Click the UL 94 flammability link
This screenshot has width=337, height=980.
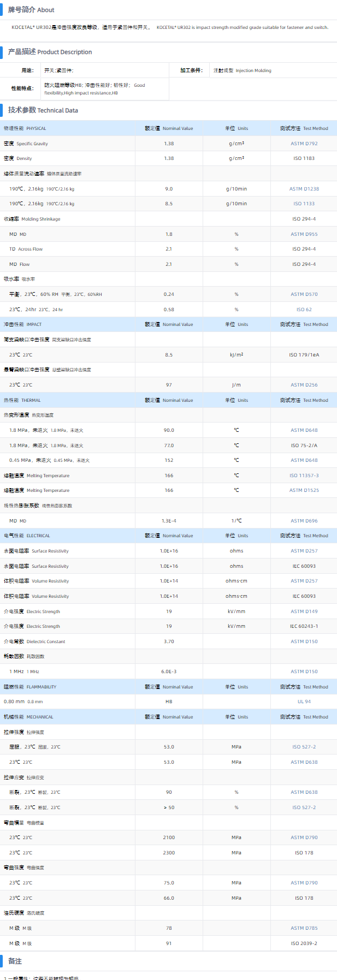point(304,702)
